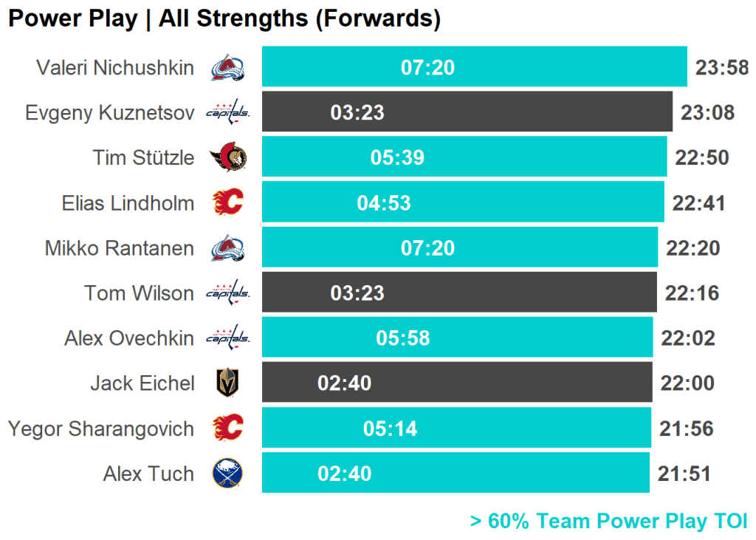The image size is (756, 540).
Task: Click the Capitals logo beside Evgeny Kuznetsov
Action: pyautogui.click(x=227, y=113)
